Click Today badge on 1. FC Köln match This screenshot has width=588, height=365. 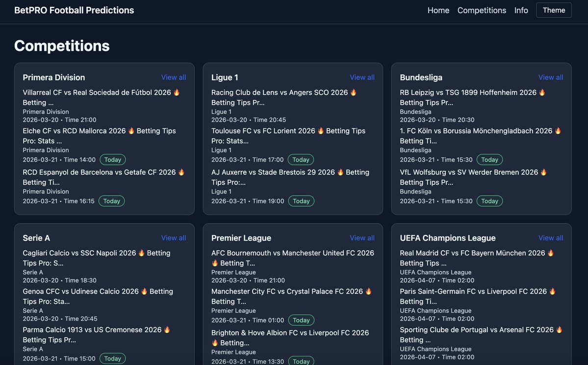click(489, 160)
